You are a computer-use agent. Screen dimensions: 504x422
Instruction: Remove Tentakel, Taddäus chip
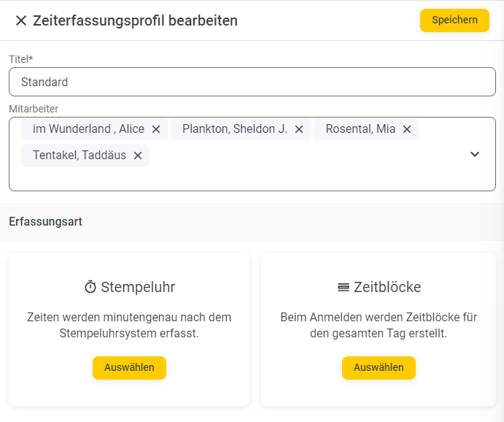point(138,156)
